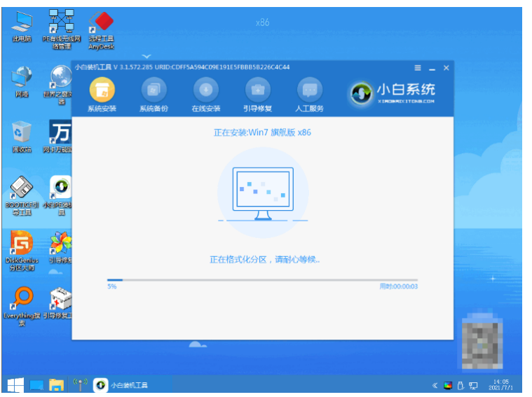Image resolution: width=532 pixels, height=397 pixels.
Task: Expand the hidden tray icons chevron
Action: tap(435, 386)
